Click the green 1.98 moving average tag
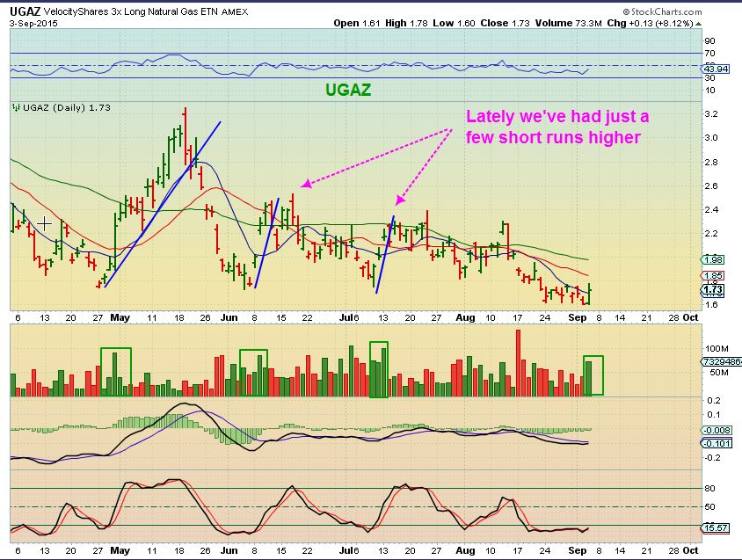The height and width of the screenshot is (560, 742). tap(713, 259)
